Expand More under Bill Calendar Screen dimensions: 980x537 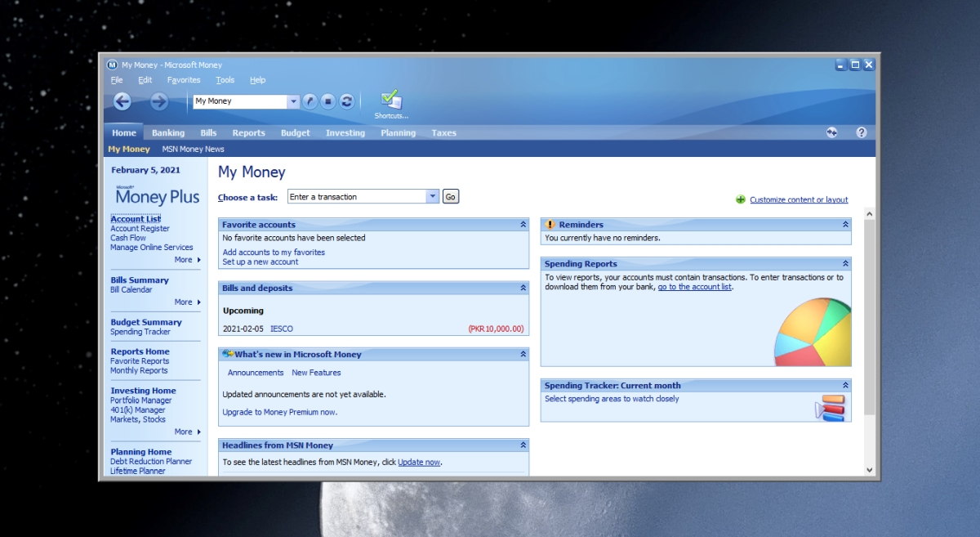tap(187, 302)
